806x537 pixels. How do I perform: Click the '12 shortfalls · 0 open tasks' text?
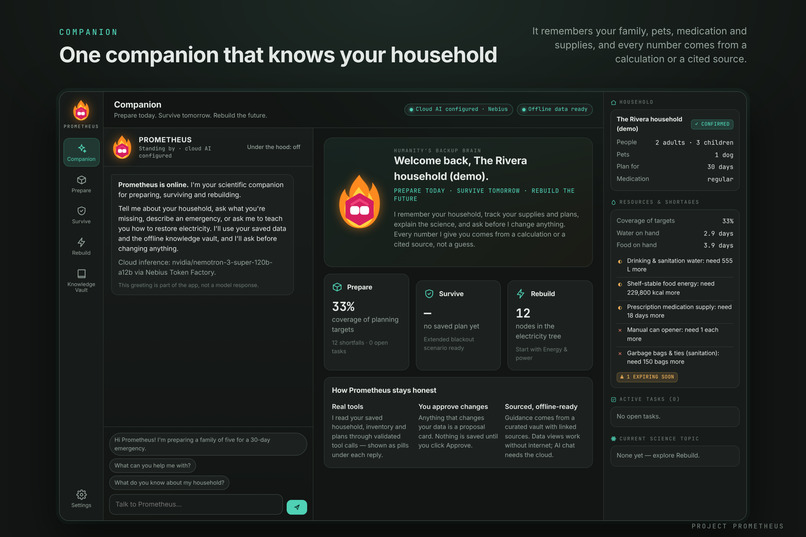pyautogui.click(x=359, y=347)
